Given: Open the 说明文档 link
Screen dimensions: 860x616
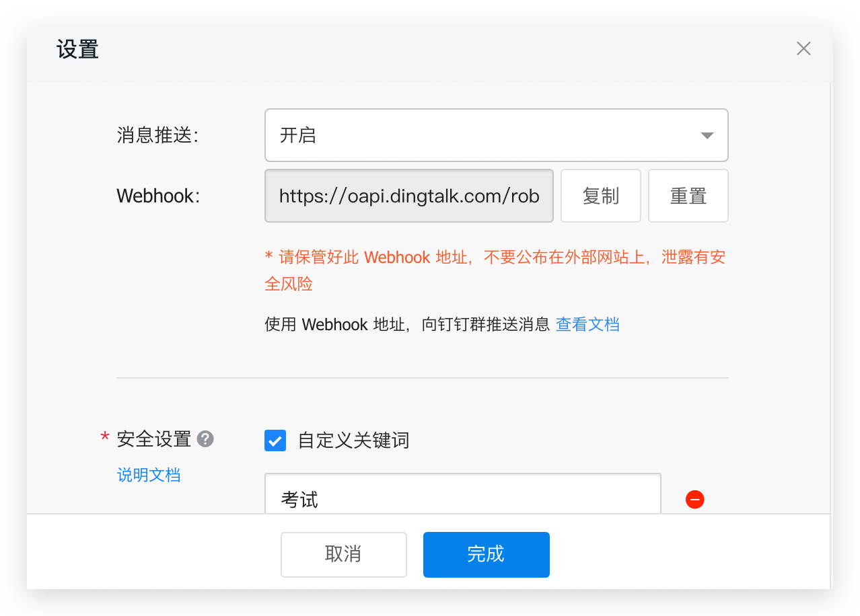Looking at the screenshot, I should tap(149, 475).
